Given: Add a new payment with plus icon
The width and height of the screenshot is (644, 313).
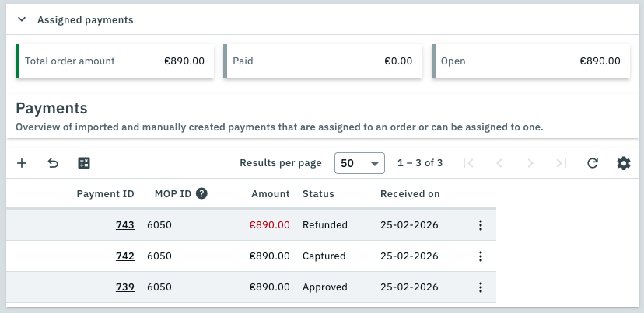Looking at the screenshot, I should (x=22, y=163).
